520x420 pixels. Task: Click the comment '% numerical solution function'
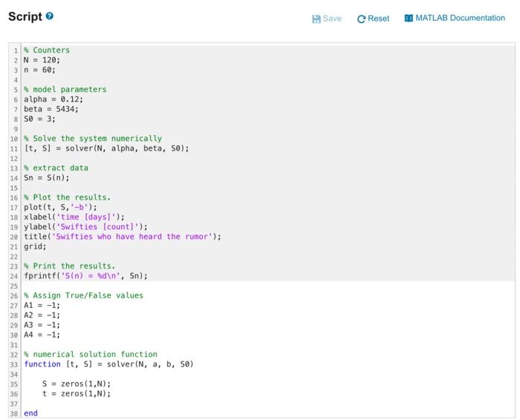click(x=91, y=354)
